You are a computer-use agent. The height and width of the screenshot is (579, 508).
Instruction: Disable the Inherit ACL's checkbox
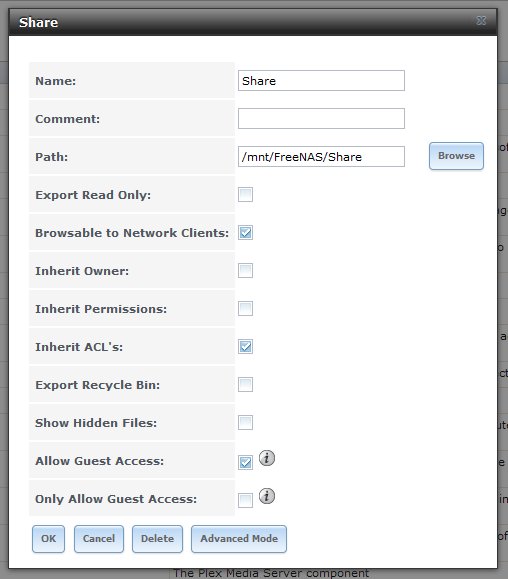246,347
